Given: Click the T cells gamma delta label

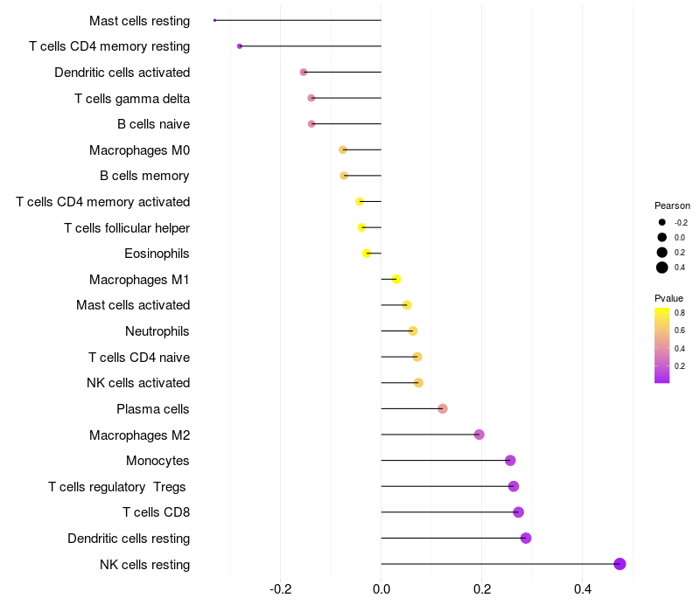Looking at the screenshot, I should (x=132, y=99).
